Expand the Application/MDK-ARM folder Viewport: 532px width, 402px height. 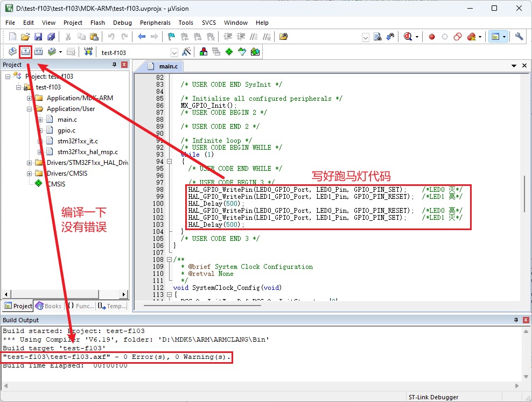[30, 98]
